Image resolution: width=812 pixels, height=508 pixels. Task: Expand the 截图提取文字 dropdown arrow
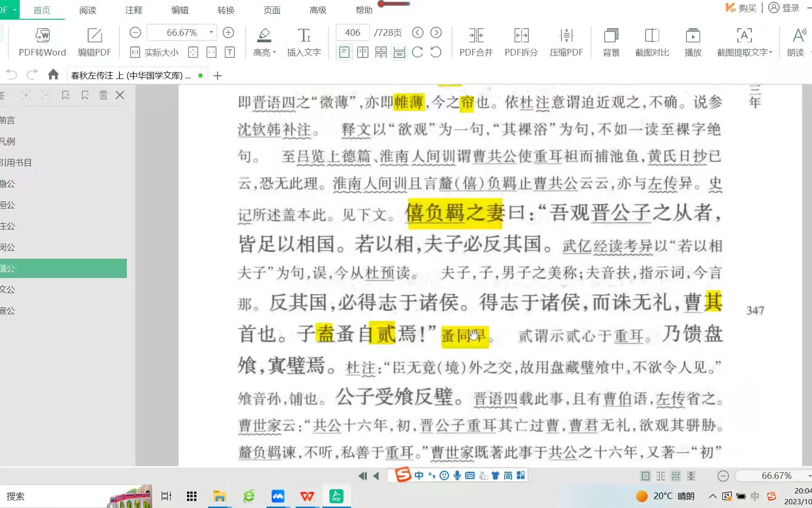tap(771, 53)
